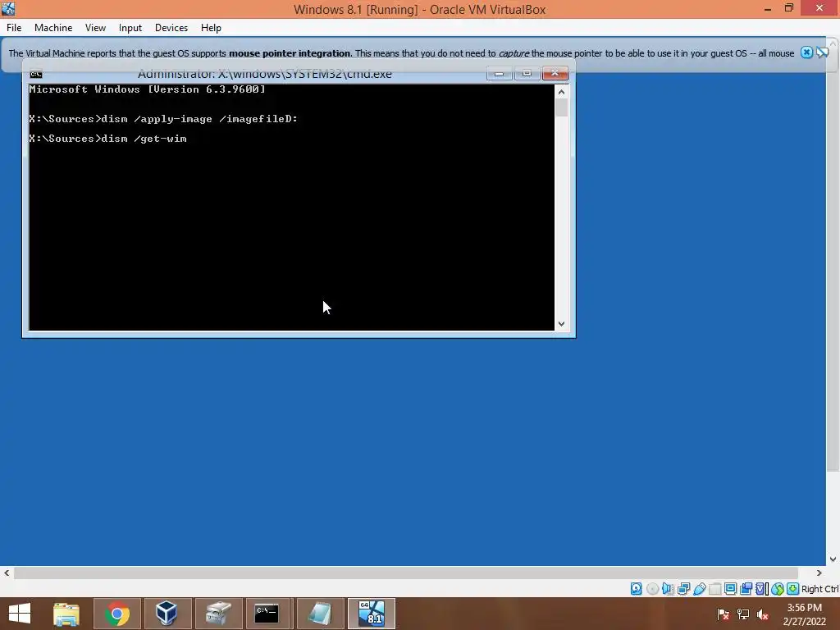Maximize the cmd.exe window

[527, 73]
